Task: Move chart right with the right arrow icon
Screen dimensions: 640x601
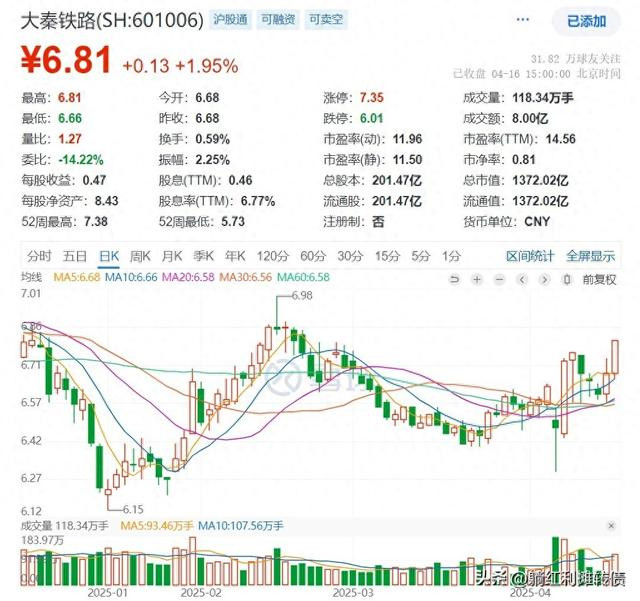Action: tap(544, 280)
